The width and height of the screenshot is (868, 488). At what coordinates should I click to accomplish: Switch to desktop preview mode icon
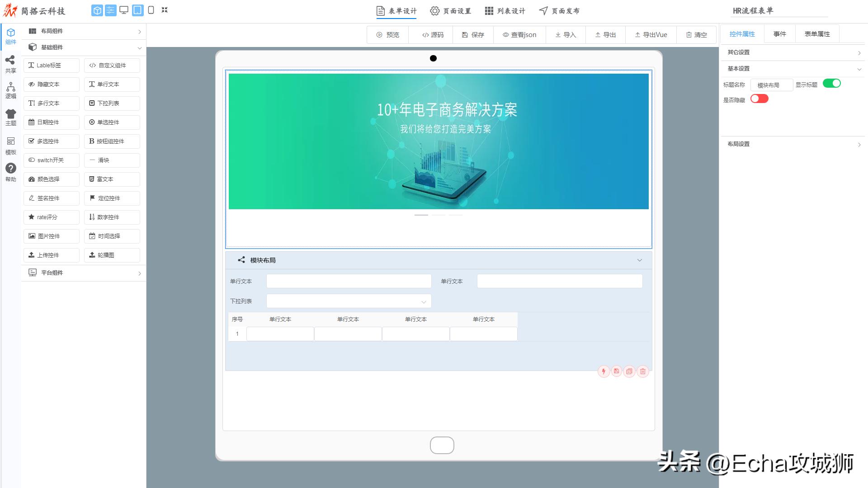(124, 10)
